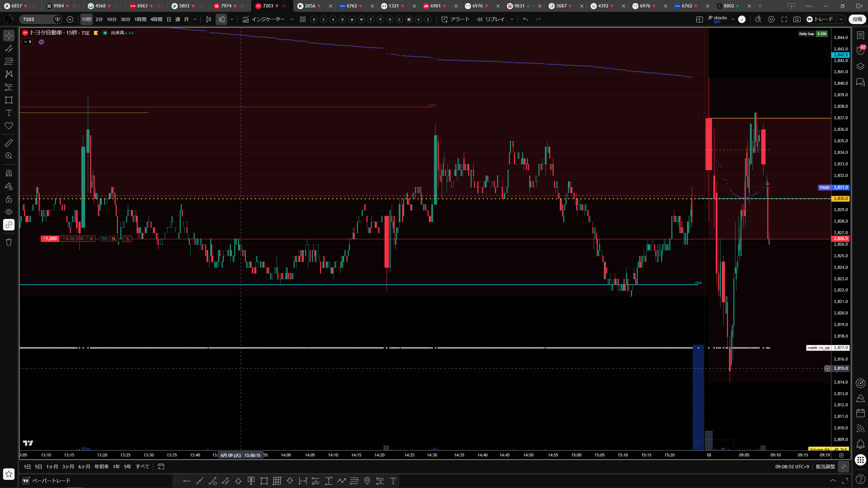
Task: Select the ruler measure tool
Action: pos(9,143)
